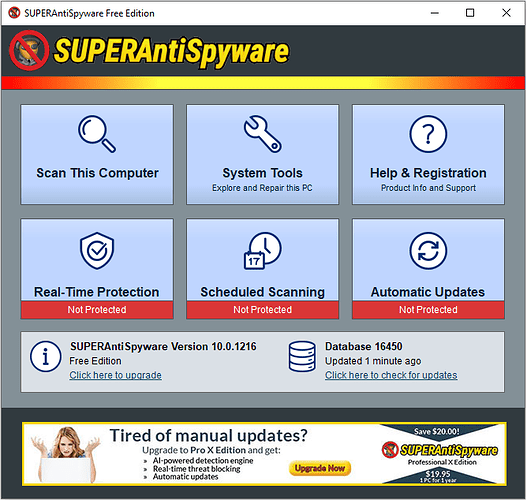
Task: Click the small title bar app icon
Action: pyautogui.click(x=14, y=13)
